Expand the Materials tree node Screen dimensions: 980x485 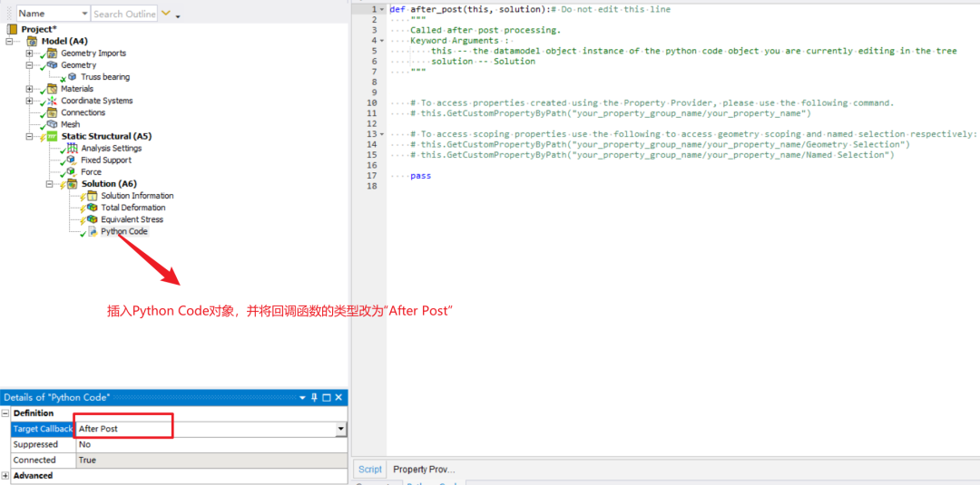[29, 89]
